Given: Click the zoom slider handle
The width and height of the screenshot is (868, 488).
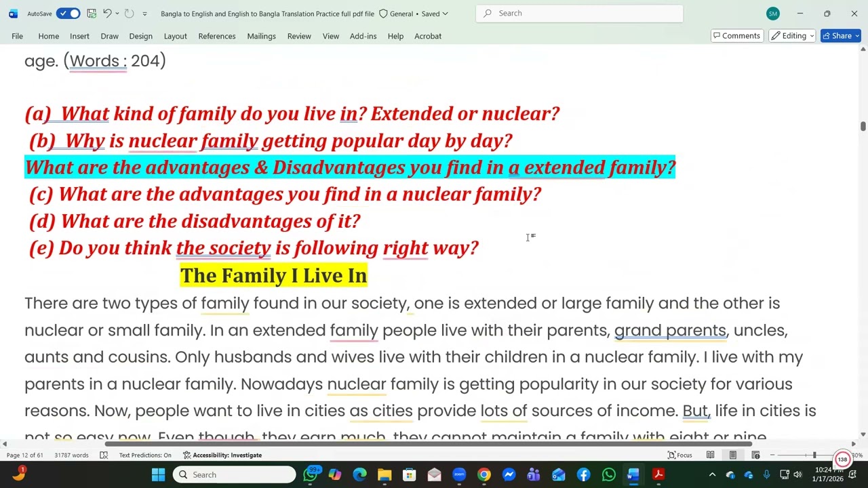Looking at the screenshot, I should [814, 455].
